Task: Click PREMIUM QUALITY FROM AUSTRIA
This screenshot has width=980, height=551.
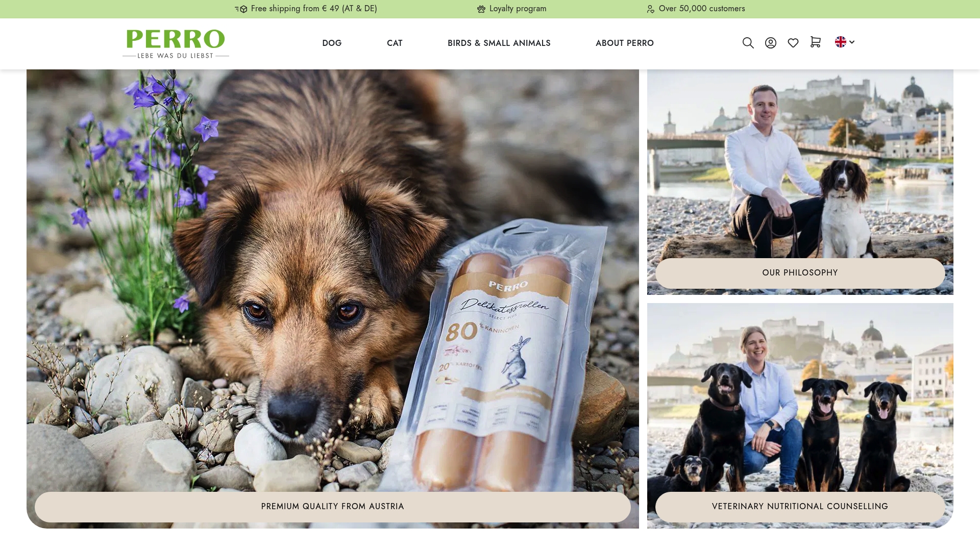Action: point(332,507)
